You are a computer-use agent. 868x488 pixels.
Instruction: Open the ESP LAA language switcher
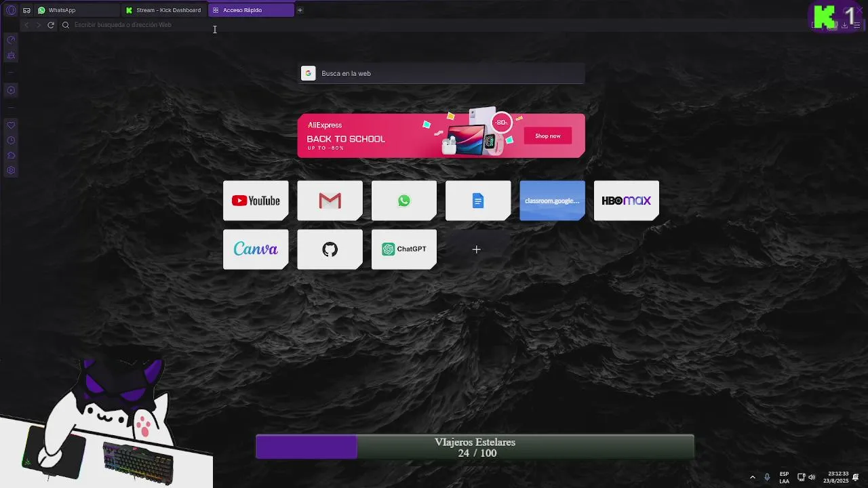[784, 477]
